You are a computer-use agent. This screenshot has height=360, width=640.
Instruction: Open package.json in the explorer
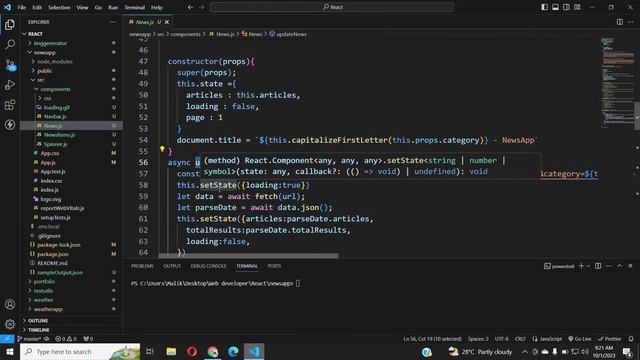(x=71, y=254)
